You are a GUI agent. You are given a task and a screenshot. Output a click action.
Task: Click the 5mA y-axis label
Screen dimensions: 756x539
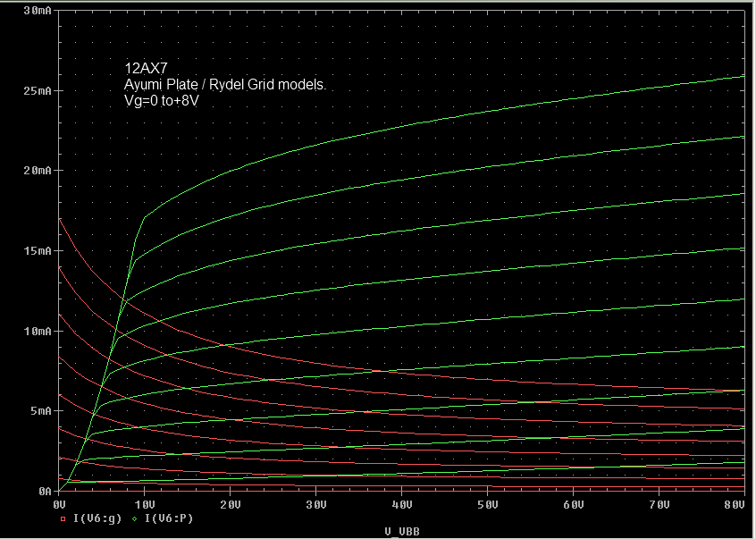point(41,411)
